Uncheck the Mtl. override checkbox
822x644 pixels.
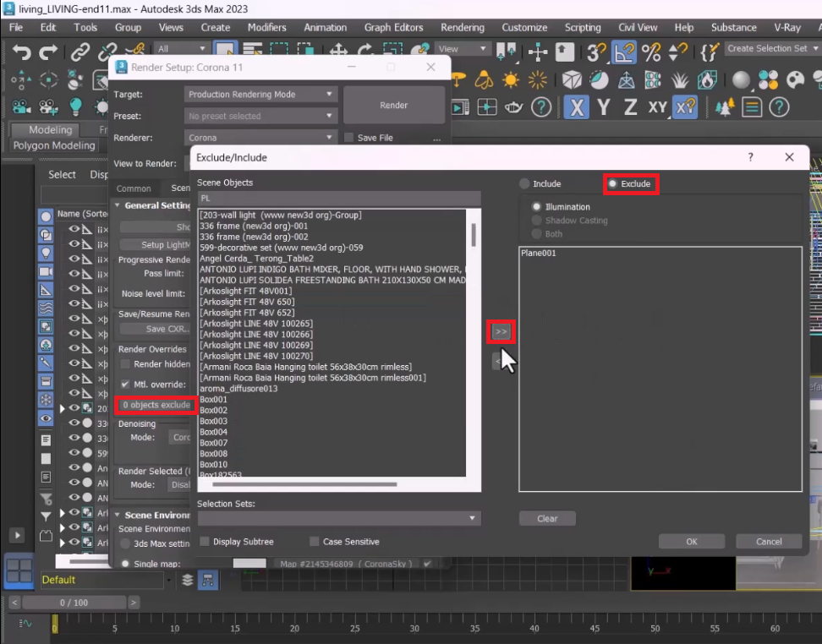click(125, 384)
